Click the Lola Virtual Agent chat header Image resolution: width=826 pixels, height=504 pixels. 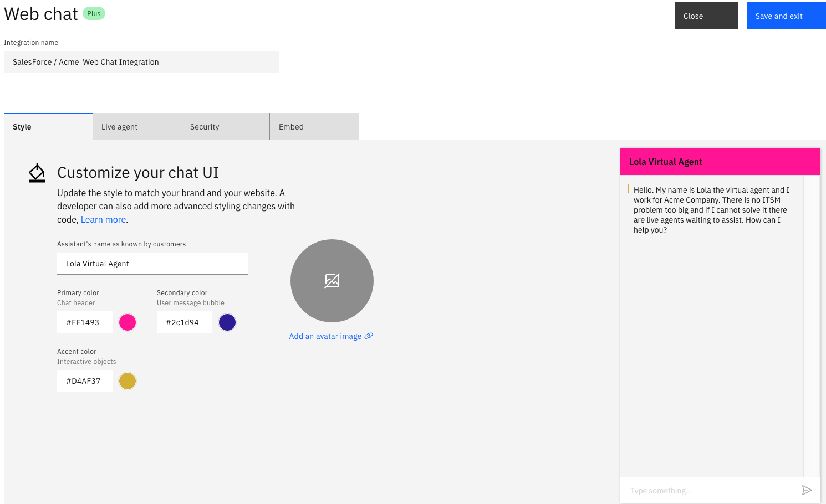coord(720,162)
